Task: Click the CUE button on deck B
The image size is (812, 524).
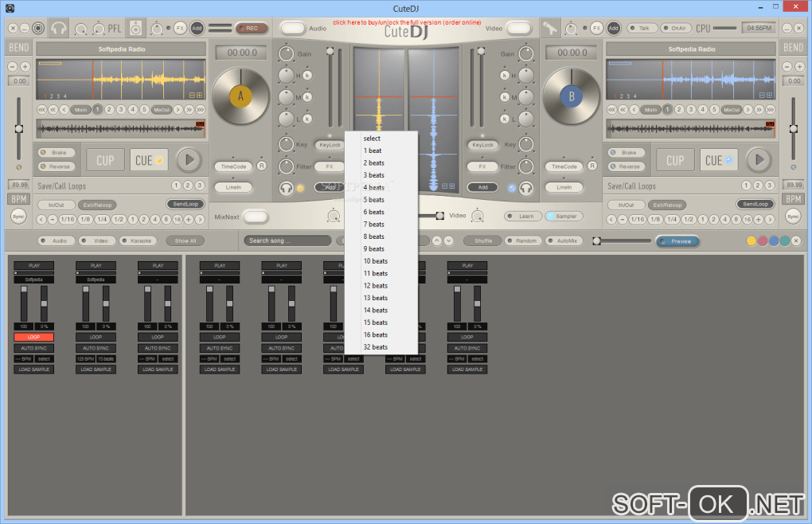Action: [x=718, y=161]
